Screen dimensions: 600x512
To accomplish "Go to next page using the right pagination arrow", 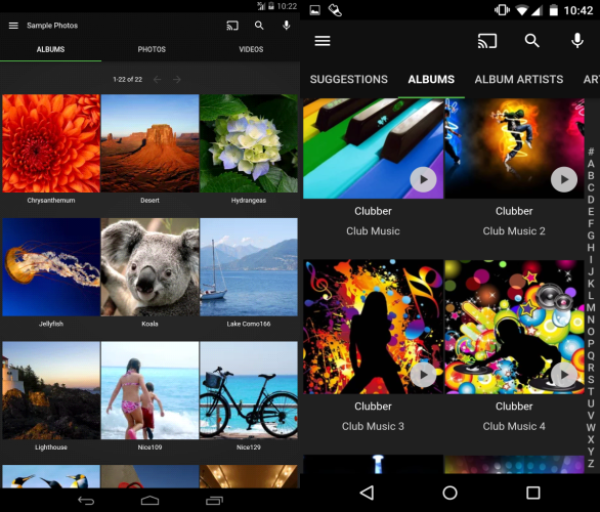I will (177, 79).
